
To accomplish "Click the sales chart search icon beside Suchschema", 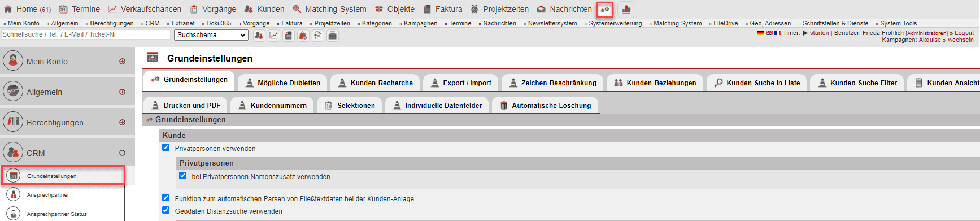I will pos(273,36).
